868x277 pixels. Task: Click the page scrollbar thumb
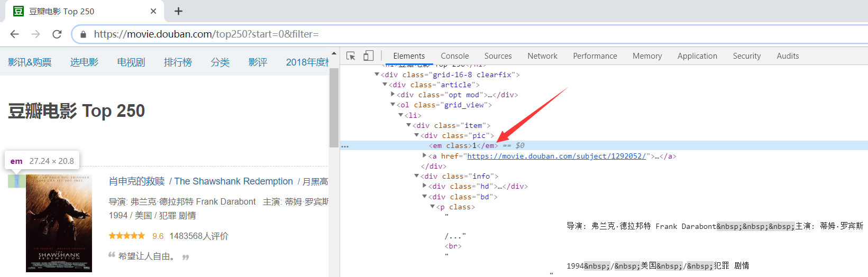pos(334,108)
